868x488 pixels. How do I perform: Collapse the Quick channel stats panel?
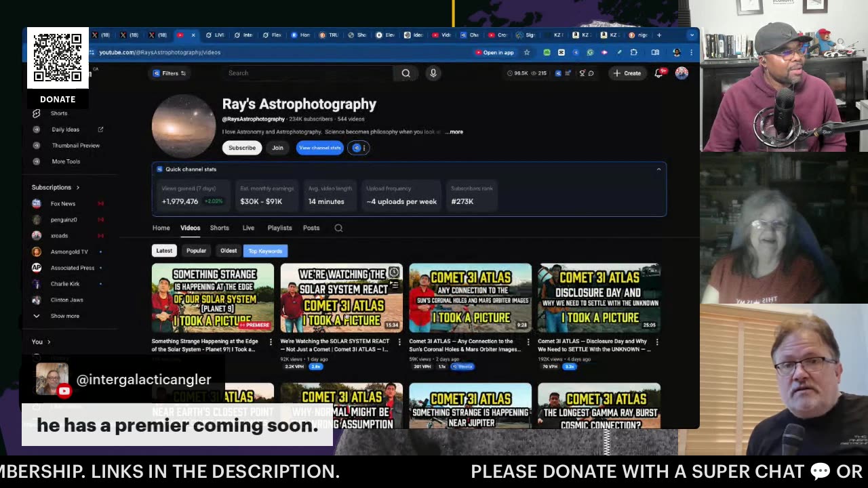pos(658,169)
